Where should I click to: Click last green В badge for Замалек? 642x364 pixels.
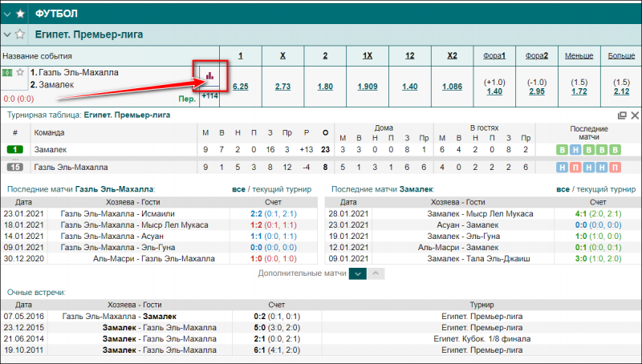pos(615,150)
